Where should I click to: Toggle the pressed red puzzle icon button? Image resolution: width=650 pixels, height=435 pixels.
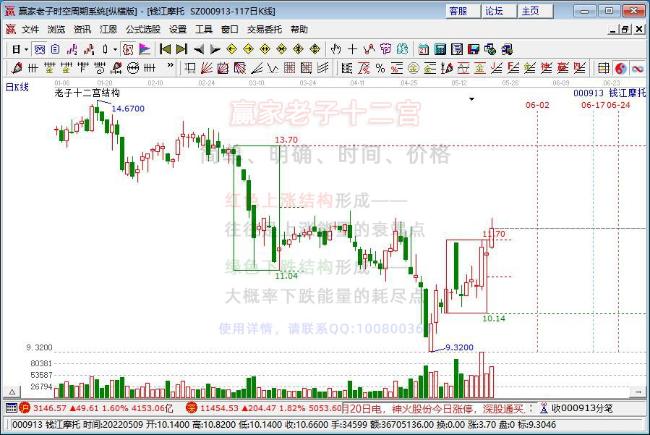pos(128,49)
